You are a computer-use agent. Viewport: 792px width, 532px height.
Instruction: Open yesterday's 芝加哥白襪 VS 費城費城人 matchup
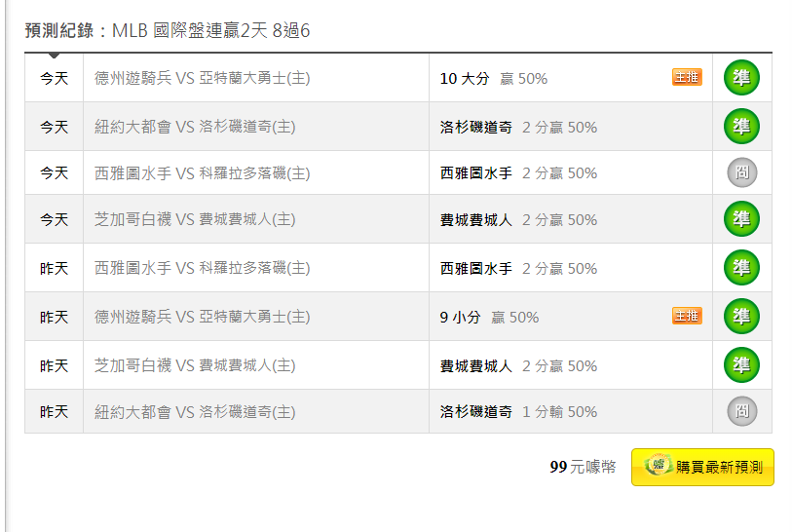pos(195,365)
